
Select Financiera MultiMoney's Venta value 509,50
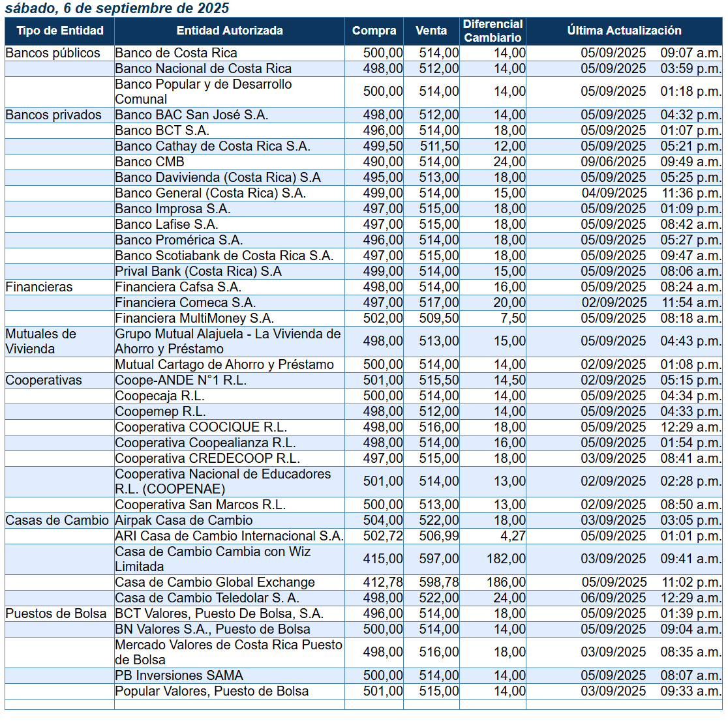pyautogui.click(x=439, y=319)
